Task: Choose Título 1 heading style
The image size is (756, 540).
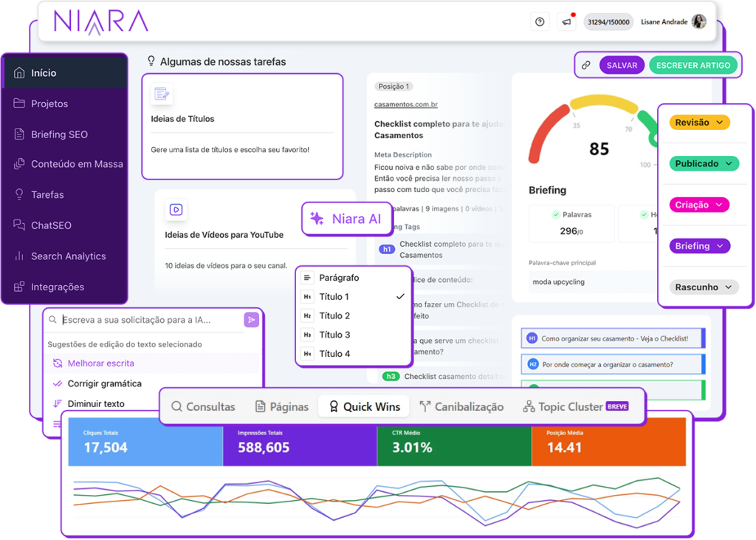Action: [354, 297]
